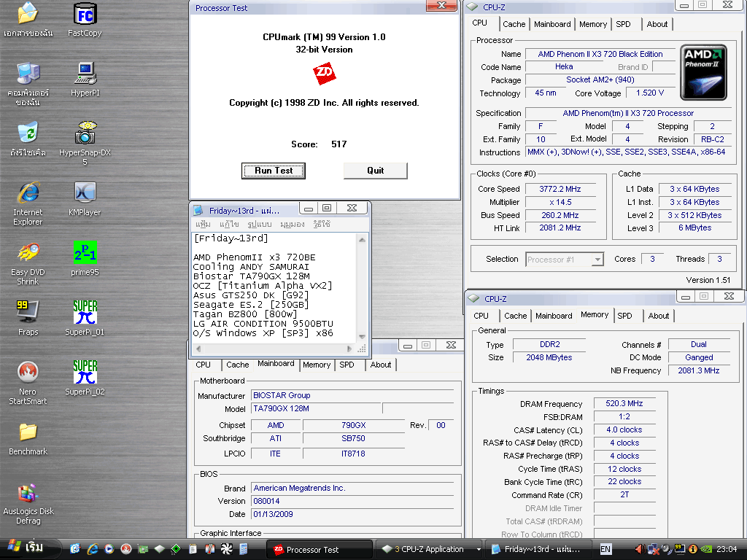
Task: Click the Windows Start button
Action: click(x=25, y=548)
